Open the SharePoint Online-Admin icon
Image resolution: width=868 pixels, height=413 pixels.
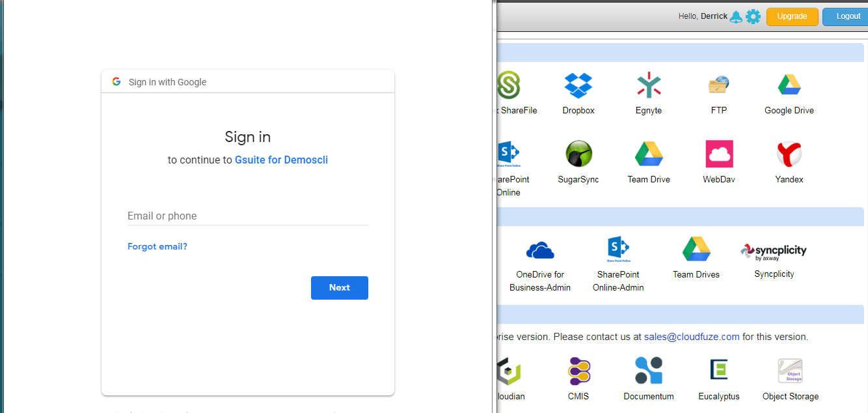pyautogui.click(x=618, y=249)
